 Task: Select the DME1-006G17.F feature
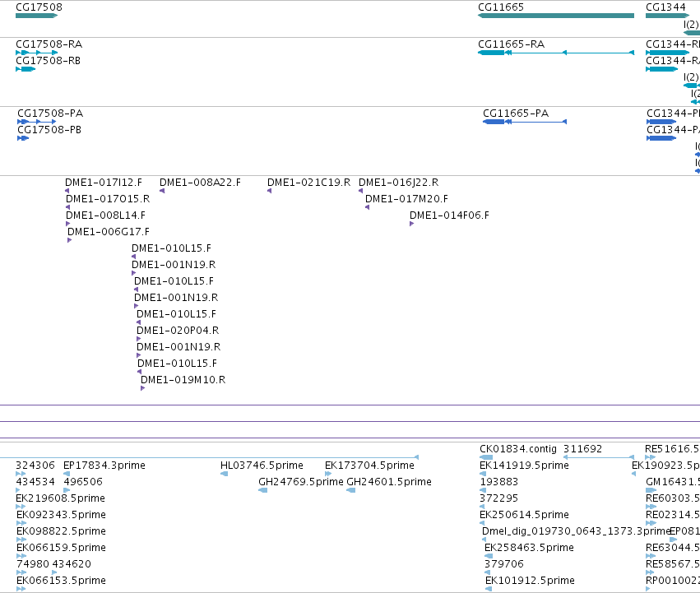[69, 240]
